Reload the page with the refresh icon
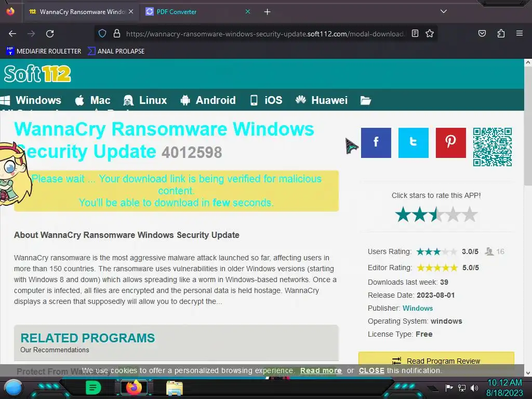The image size is (532, 399). (x=50, y=34)
